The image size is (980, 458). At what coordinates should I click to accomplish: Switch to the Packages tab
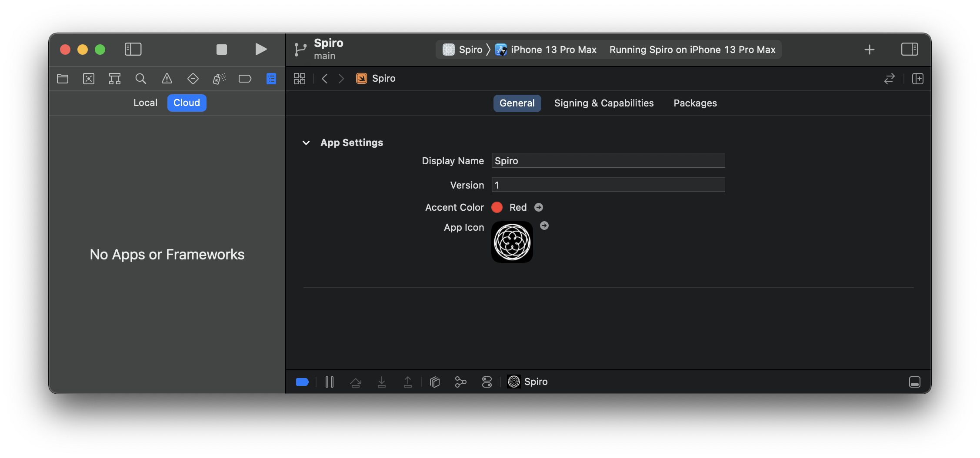point(695,103)
